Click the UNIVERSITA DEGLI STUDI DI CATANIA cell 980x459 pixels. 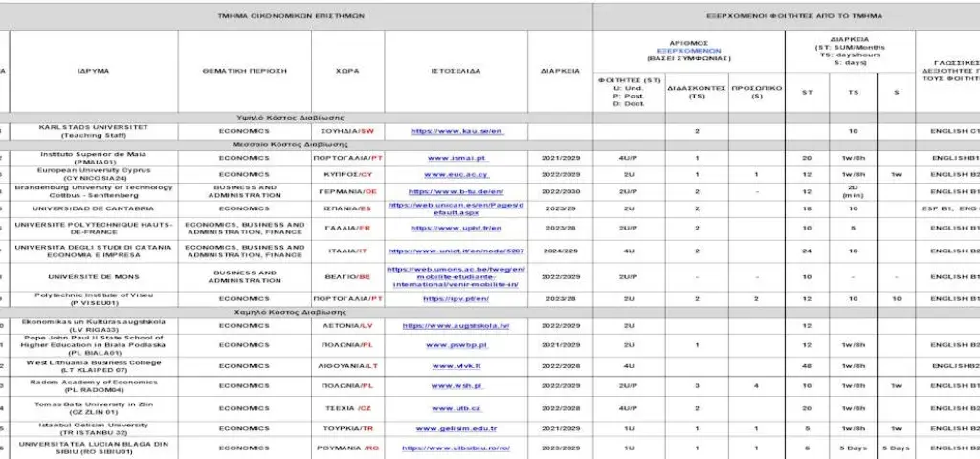[94, 251]
